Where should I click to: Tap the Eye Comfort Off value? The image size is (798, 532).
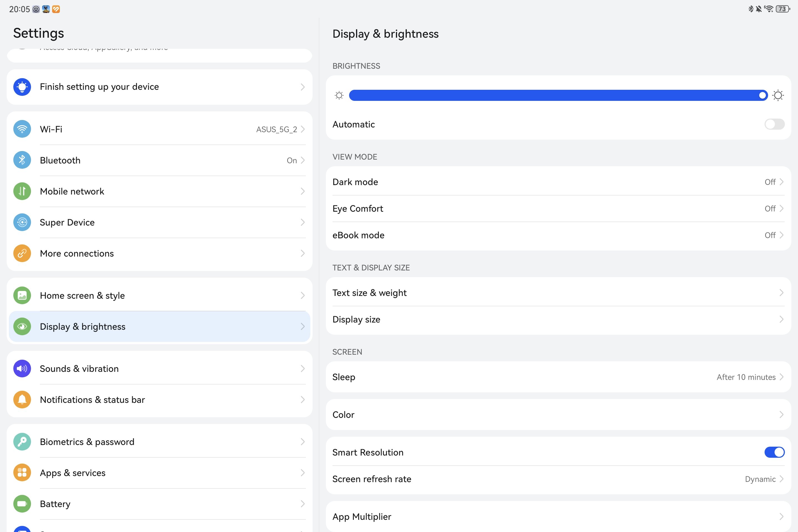(770, 208)
